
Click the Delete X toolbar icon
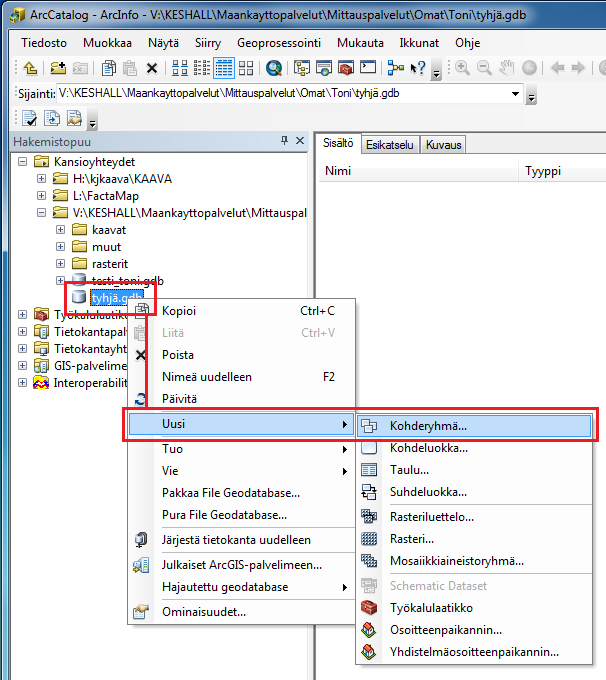click(151, 68)
